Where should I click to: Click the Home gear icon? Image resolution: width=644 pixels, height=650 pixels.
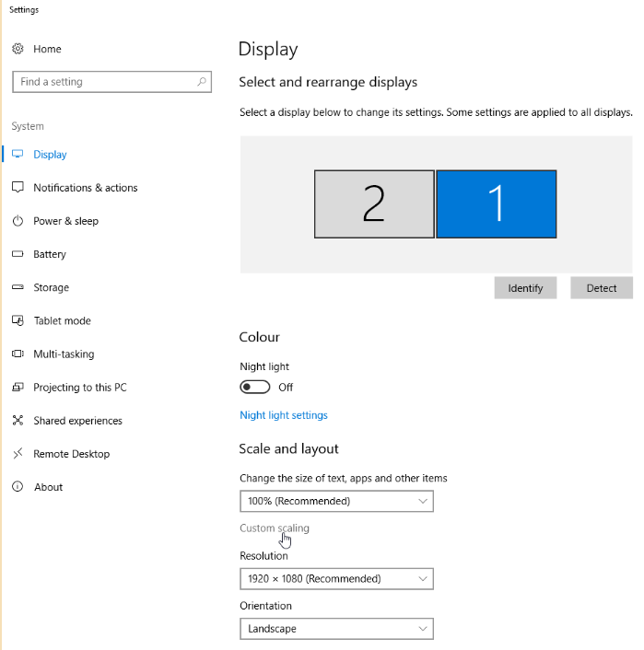click(18, 49)
